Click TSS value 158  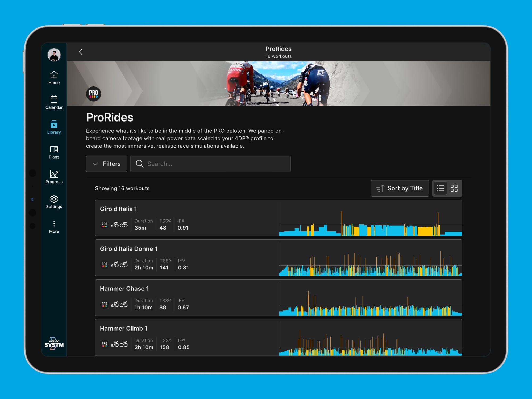[164, 348]
